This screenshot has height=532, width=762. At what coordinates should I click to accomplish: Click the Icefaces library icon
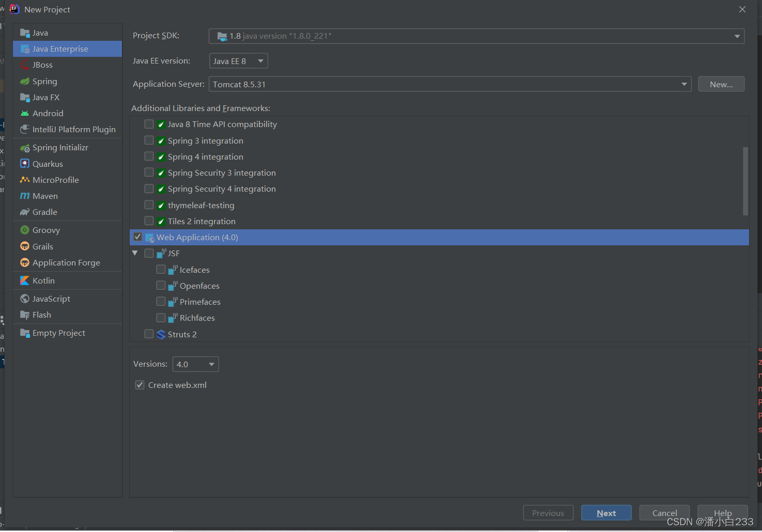point(173,270)
